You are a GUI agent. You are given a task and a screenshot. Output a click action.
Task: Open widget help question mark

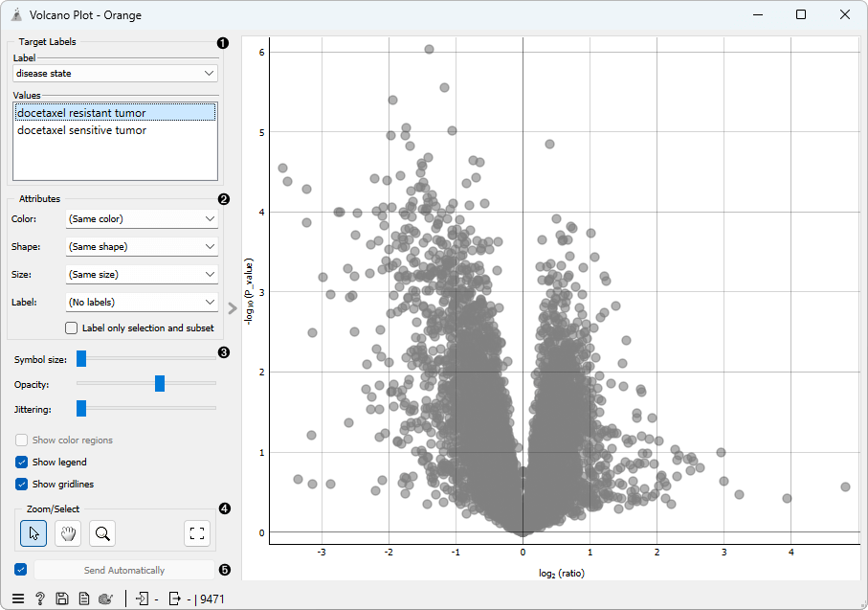[x=40, y=599]
